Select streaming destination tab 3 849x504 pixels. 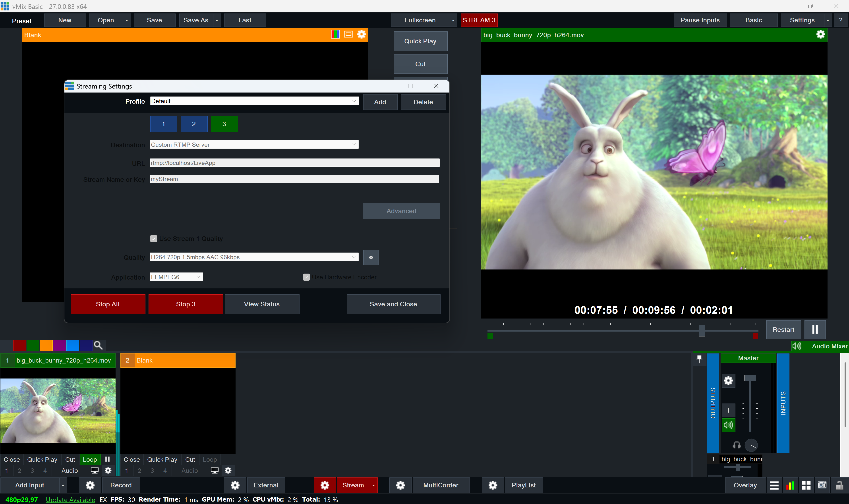[224, 124]
